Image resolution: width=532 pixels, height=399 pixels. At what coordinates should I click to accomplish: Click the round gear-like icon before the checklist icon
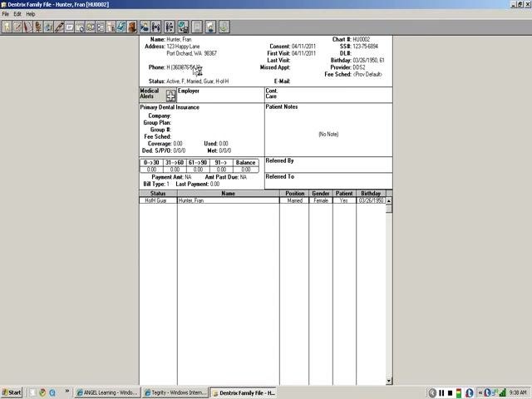91,27
